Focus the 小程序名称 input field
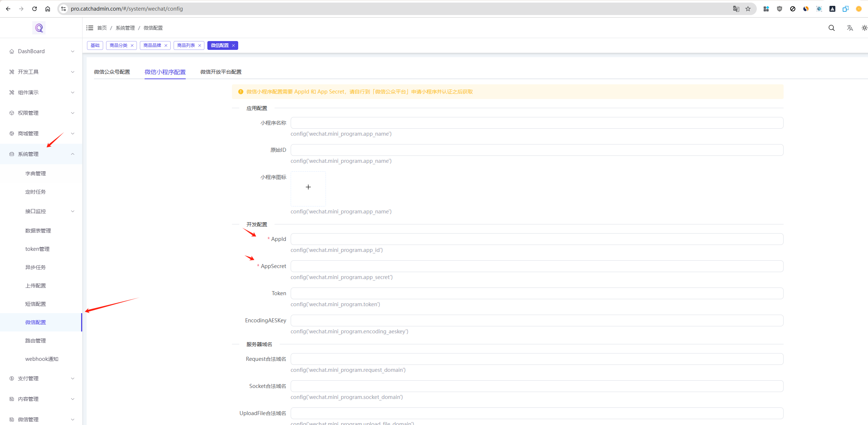This screenshot has width=868, height=425. point(537,123)
